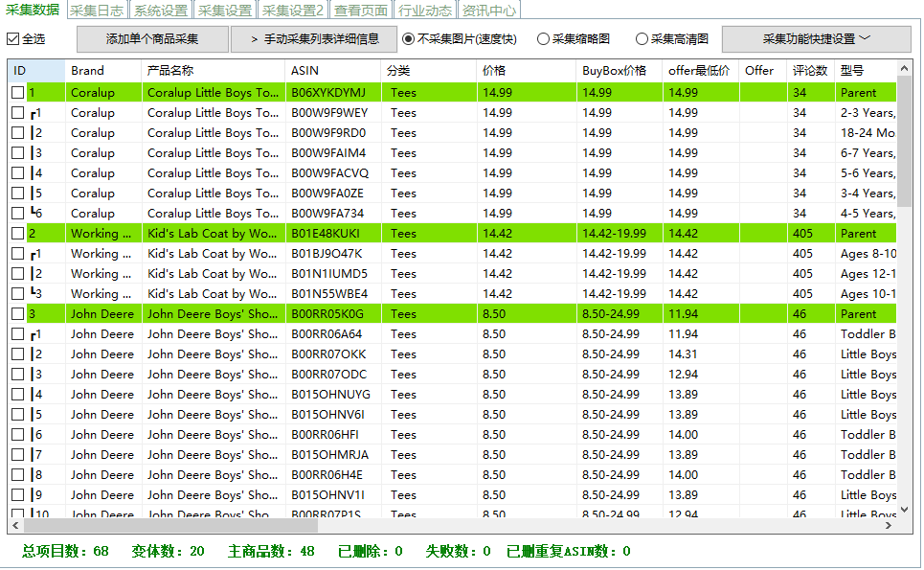The height and width of the screenshot is (570, 924).
Task: Select the 采集缩略图 radio option
Action: pos(543,39)
